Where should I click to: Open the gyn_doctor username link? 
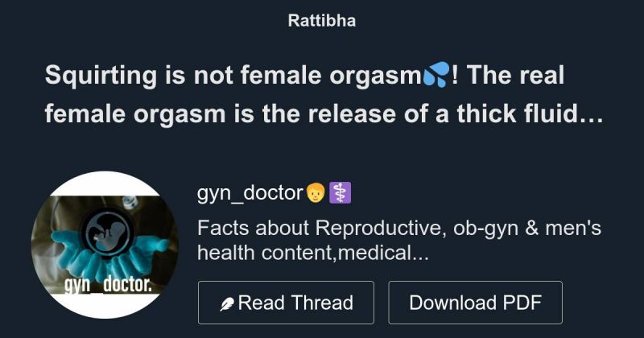tap(250, 192)
